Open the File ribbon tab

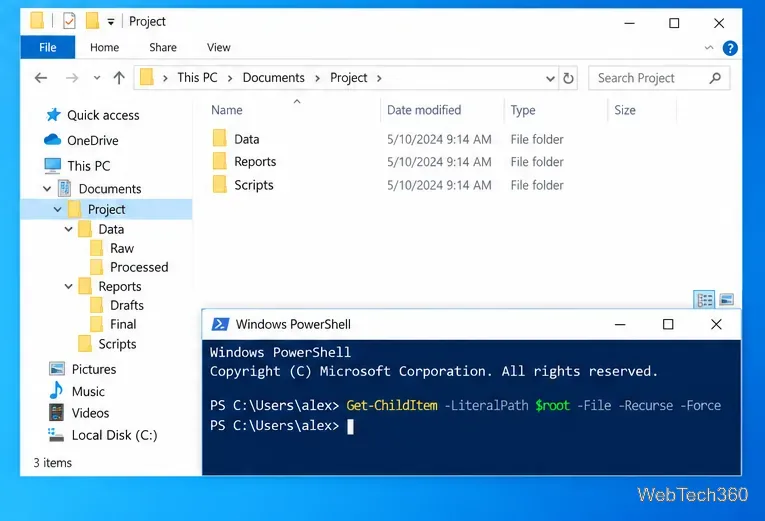coord(47,47)
